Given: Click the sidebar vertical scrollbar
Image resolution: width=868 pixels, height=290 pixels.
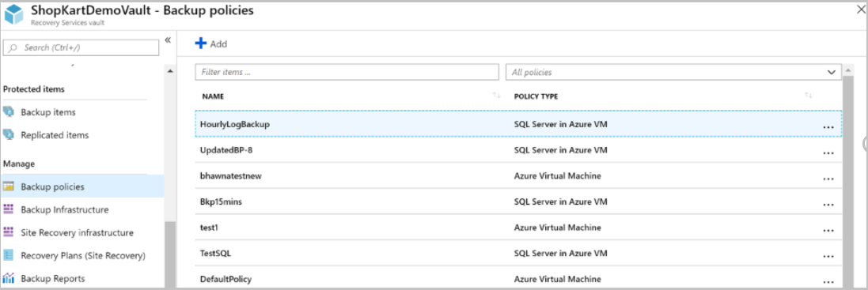Looking at the screenshot, I should click(170, 254).
